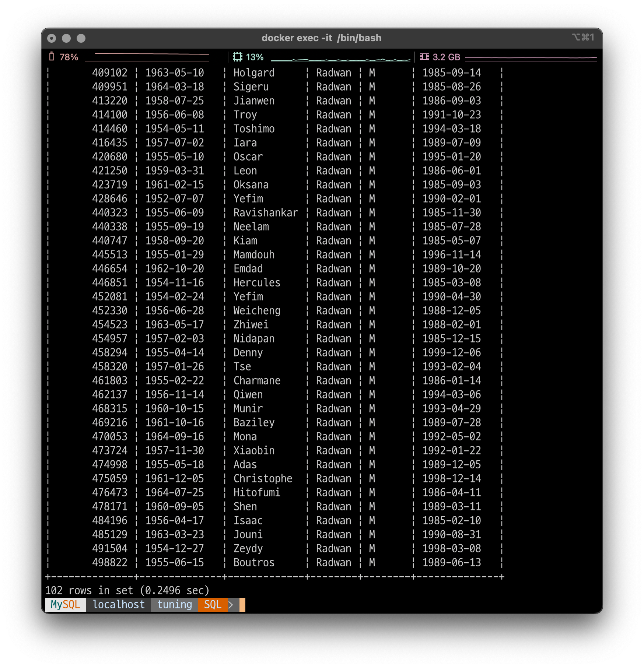644x668 pixels.
Task: Click the window title docker exec -it /bin/bash
Action: point(321,38)
